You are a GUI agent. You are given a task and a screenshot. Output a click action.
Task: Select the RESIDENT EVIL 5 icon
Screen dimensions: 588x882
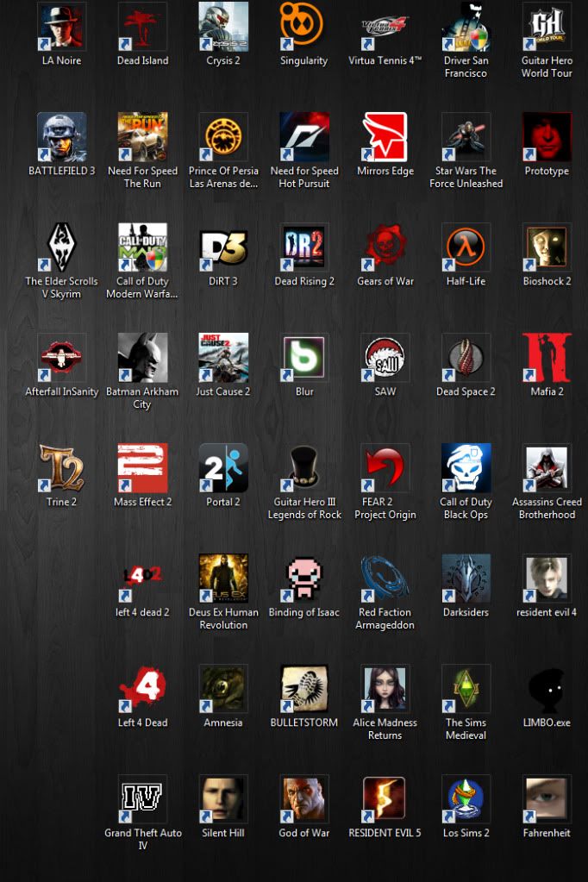pos(385,798)
